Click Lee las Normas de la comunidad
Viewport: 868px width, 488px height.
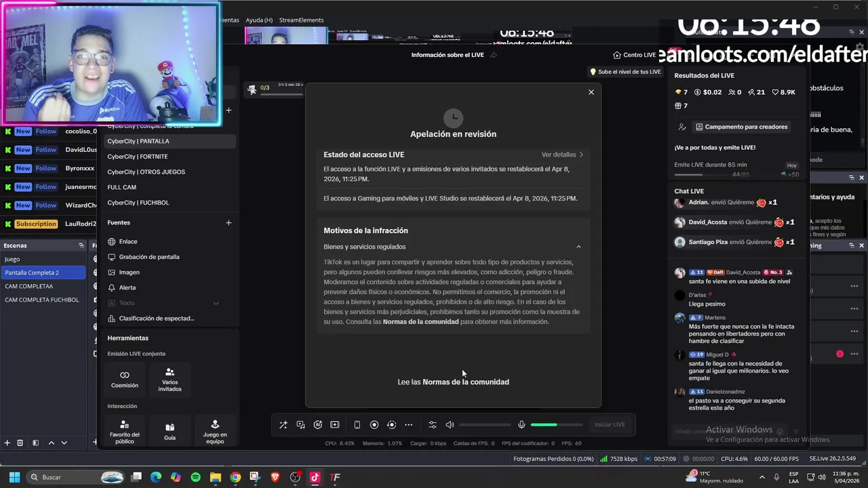click(453, 382)
